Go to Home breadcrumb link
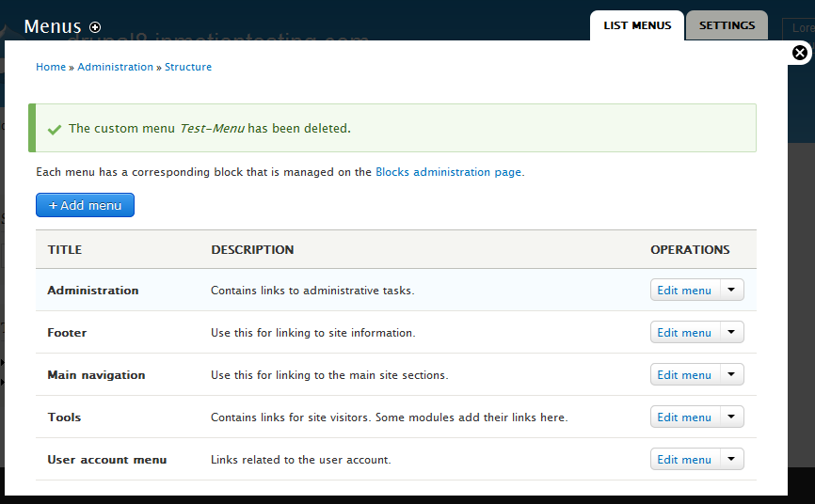815x504 pixels. point(51,67)
